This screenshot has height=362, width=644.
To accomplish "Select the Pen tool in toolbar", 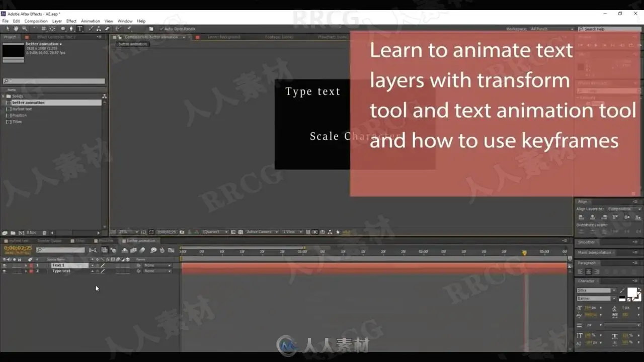I will click(x=71, y=29).
